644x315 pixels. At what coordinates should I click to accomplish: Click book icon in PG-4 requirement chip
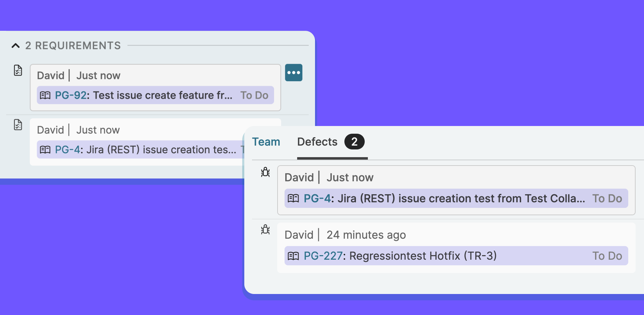(x=45, y=150)
